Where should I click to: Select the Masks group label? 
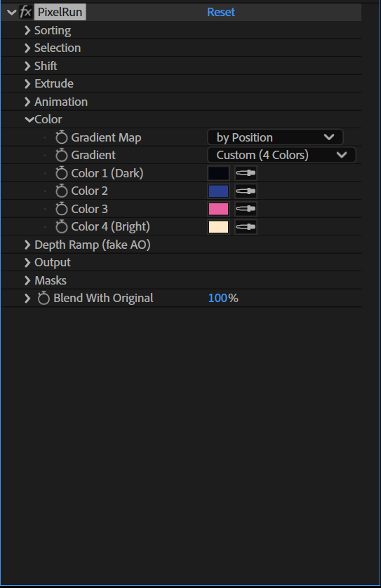(51, 280)
